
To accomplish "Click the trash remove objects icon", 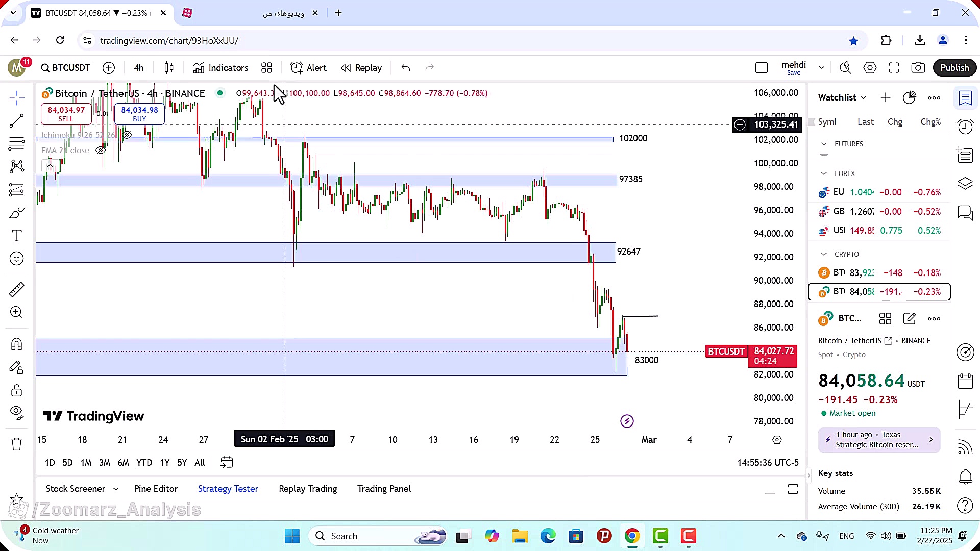I will coord(16,444).
